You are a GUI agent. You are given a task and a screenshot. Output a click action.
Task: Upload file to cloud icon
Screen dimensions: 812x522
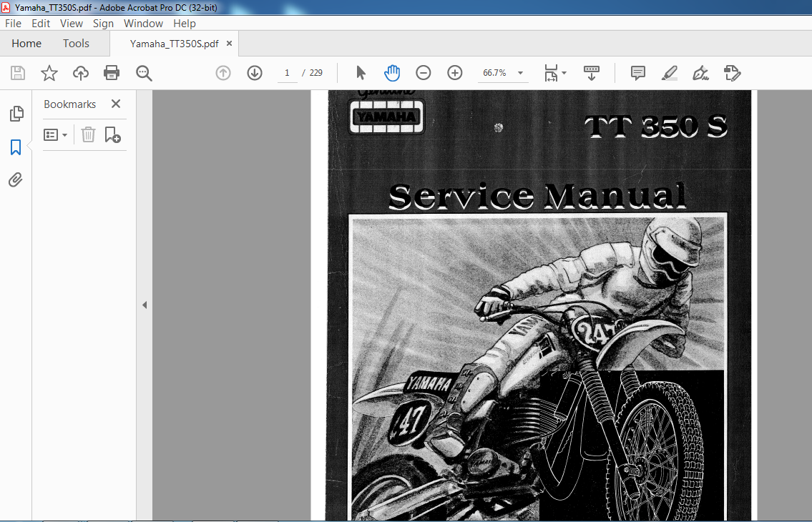(80, 73)
